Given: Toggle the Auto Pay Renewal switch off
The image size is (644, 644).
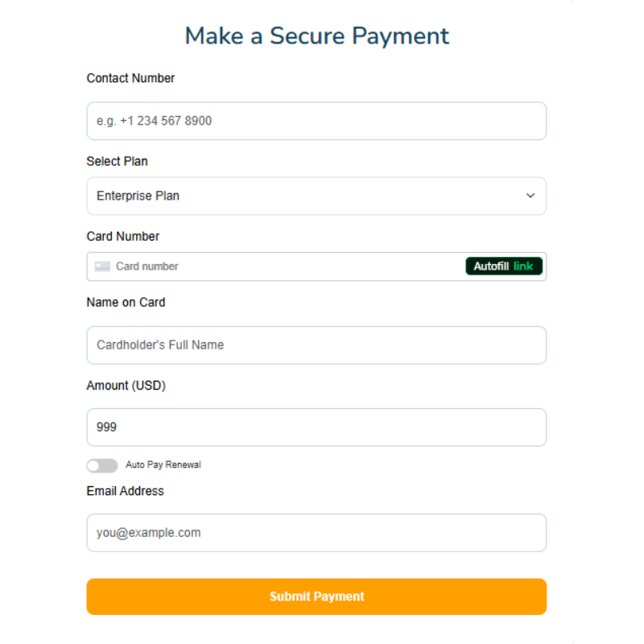Looking at the screenshot, I should [102, 465].
